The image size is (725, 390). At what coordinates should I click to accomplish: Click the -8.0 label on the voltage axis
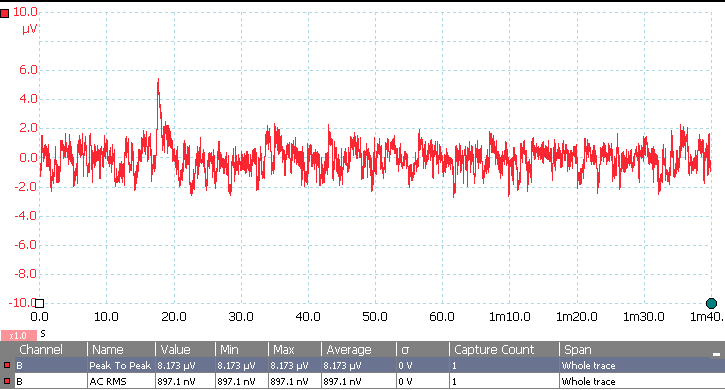26,273
